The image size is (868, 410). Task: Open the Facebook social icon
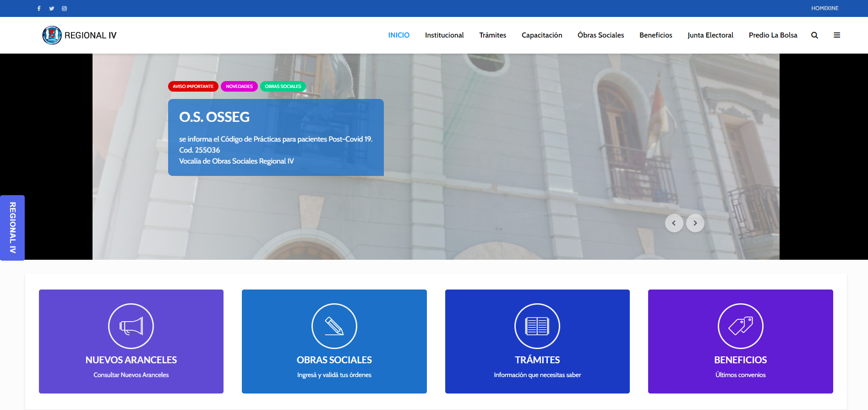point(39,8)
